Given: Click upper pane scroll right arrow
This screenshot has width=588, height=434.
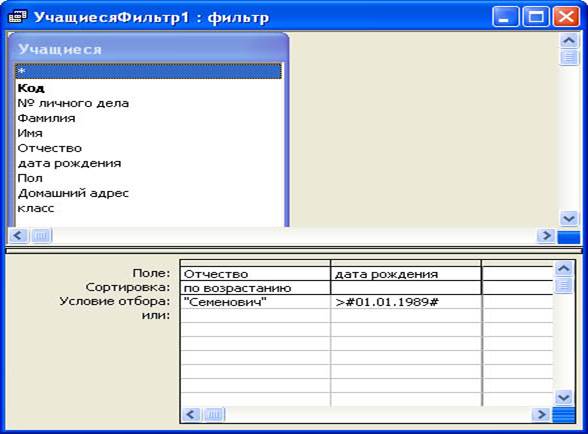Looking at the screenshot, I should [546, 236].
